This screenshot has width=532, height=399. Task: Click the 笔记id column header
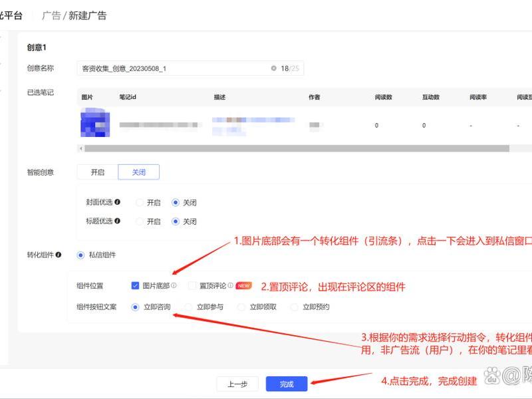pyautogui.click(x=128, y=97)
